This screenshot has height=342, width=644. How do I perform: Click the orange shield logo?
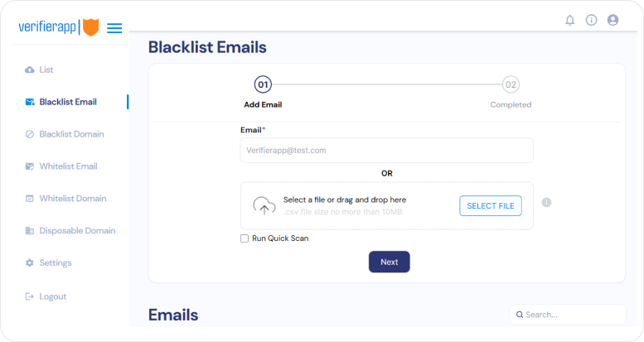pyautogui.click(x=91, y=27)
